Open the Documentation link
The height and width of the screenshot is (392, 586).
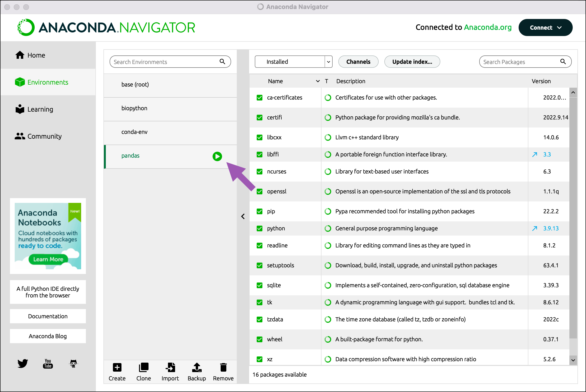tap(47, 316)
